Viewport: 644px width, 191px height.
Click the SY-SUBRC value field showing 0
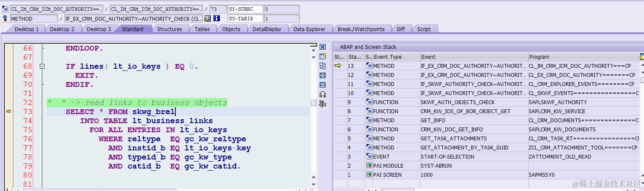[x=281, y=9]
